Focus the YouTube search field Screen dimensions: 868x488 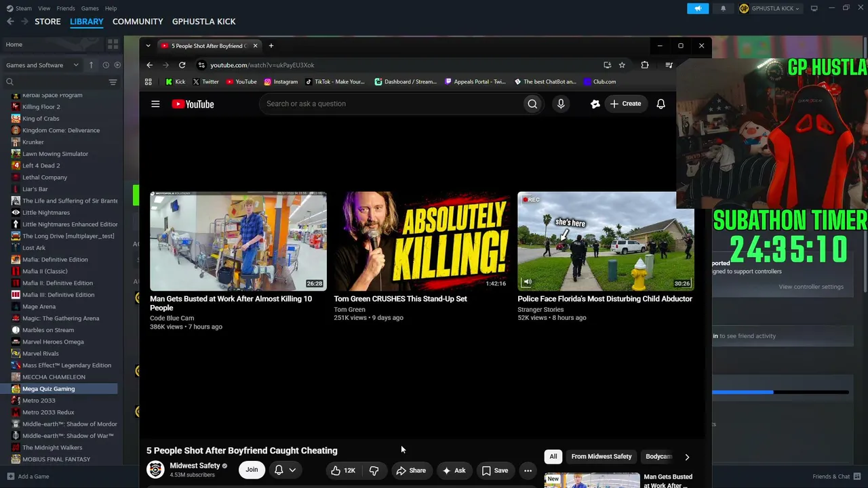[390, 104]
